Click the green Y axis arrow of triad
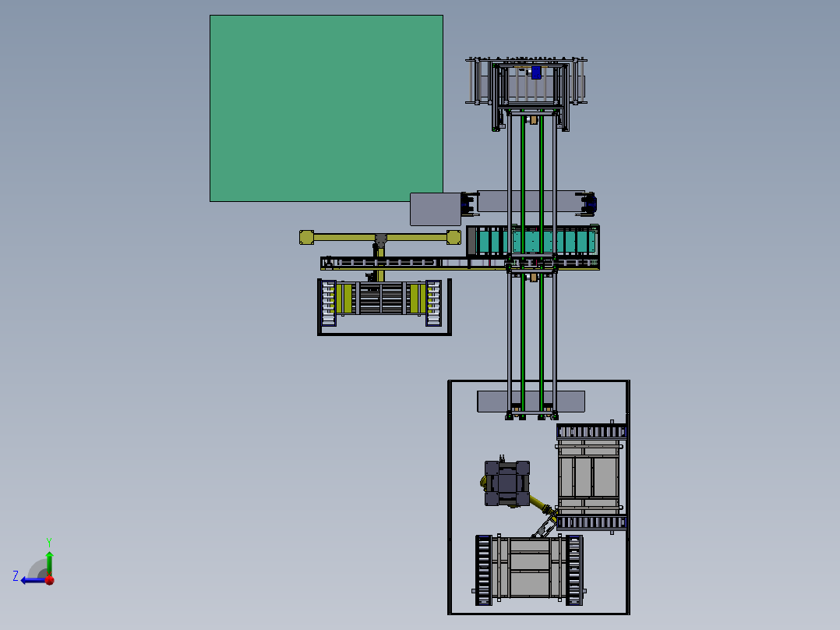Image resolution: width=840 pixels, height=630 pixels. tap(49, 563)
